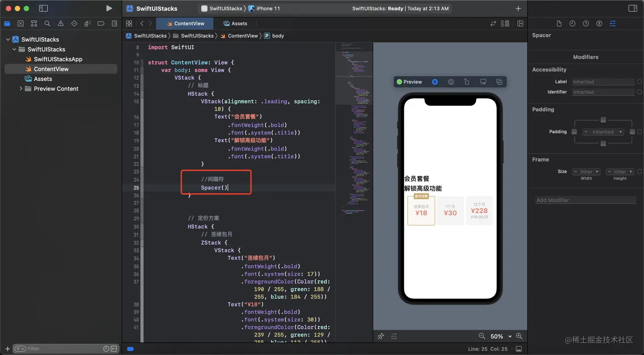Viewport: 644px width, 355px height.
Task: Choose the iPhone 11 run destination
Action: point(264,9)
